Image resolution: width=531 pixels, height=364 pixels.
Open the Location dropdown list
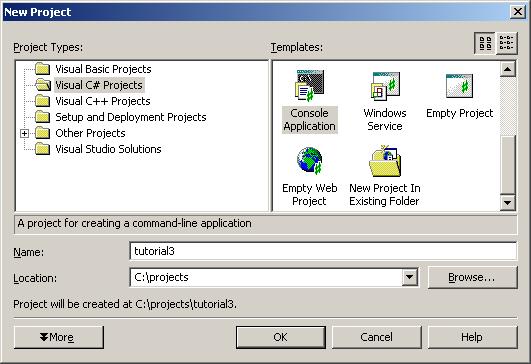pos(409,277)
